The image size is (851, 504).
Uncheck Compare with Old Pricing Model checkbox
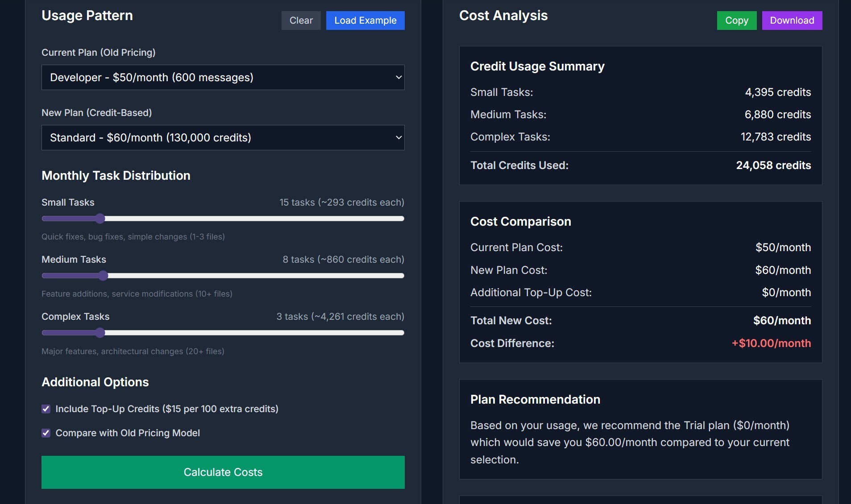coord(46,433)
